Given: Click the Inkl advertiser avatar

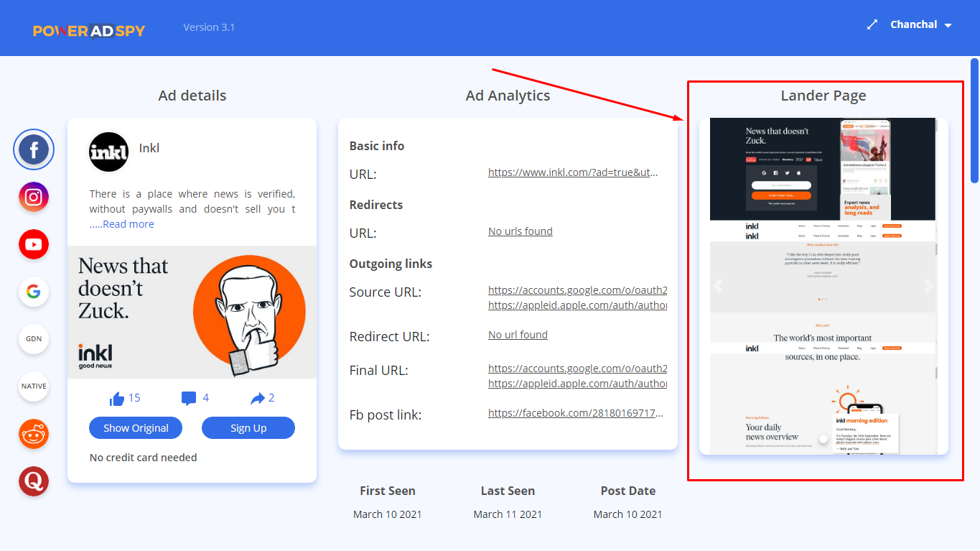Looking at the screenshot, I should coord(108,152).
